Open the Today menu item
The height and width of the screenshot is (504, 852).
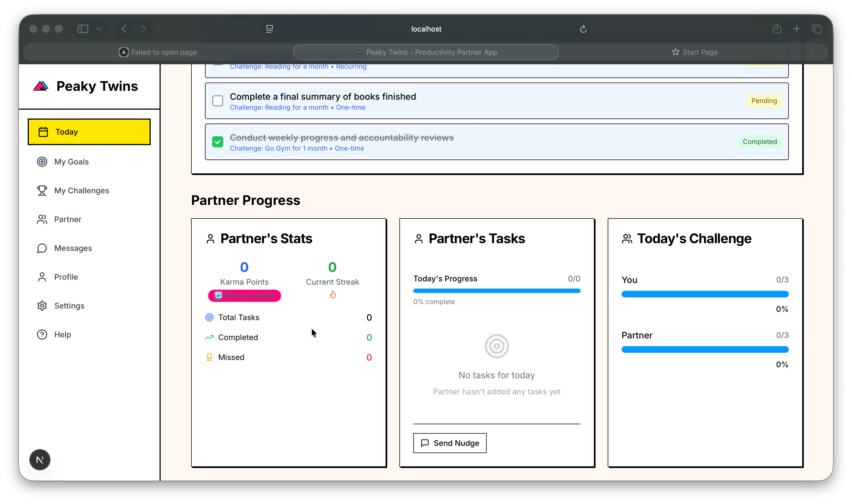tap(89, 132)
